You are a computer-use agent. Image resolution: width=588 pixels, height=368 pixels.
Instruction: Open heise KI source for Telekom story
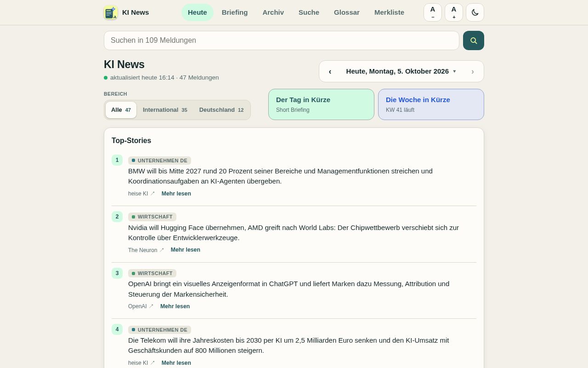click(x=141, y=363)
